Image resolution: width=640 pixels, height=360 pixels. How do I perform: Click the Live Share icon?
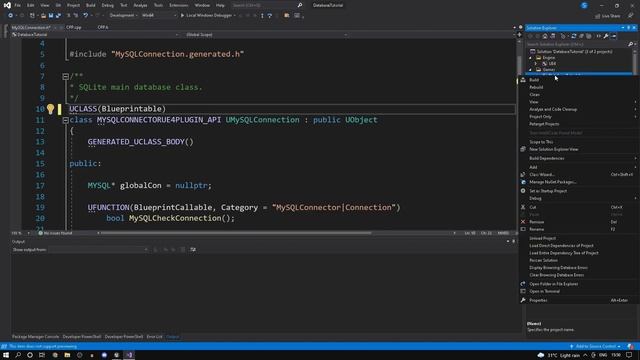tap(598, 16)
